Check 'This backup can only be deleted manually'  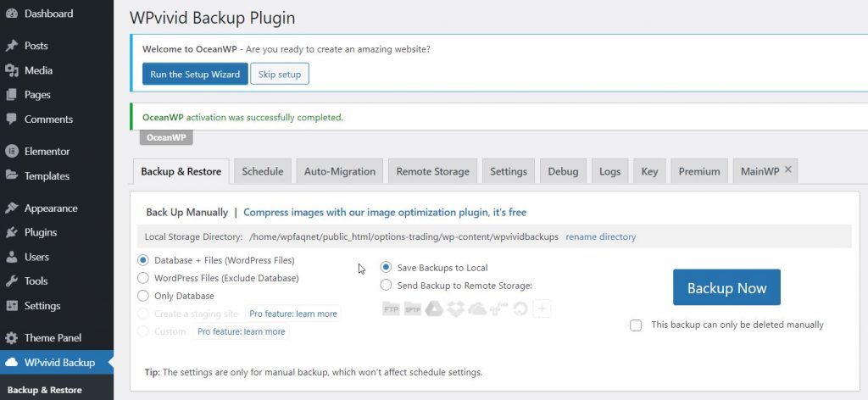coord(636,325)
